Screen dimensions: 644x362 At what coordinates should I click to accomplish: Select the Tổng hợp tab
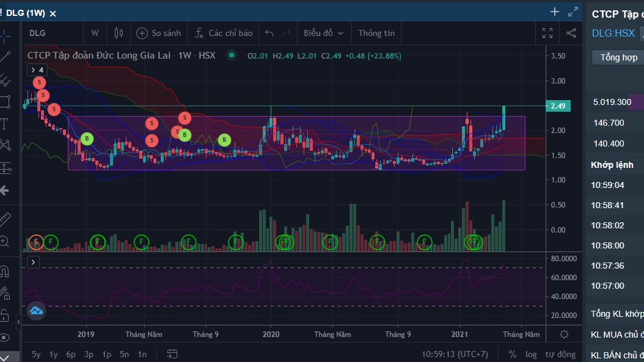coord(618,57)
